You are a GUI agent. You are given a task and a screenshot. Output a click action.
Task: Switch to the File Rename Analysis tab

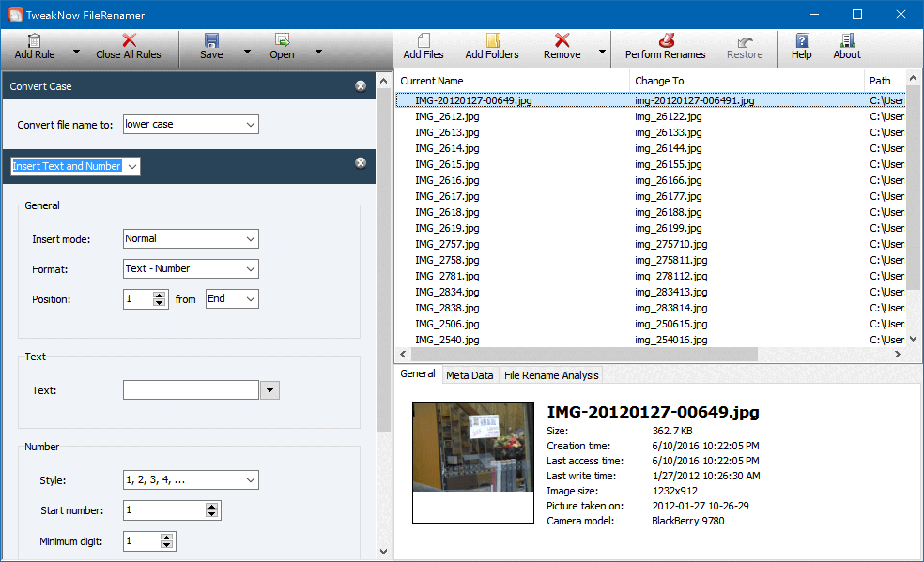pos(551,375)
